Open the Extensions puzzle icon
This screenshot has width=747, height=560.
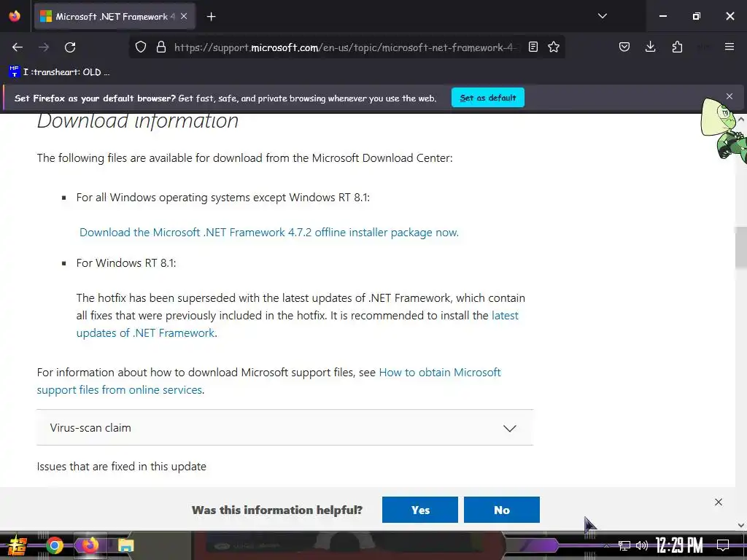tap(677, 47)
